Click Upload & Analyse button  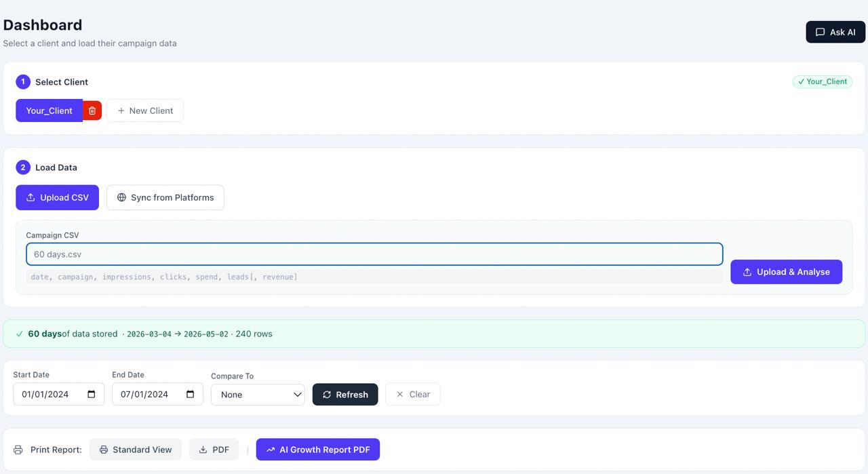(x=786, y=272)
